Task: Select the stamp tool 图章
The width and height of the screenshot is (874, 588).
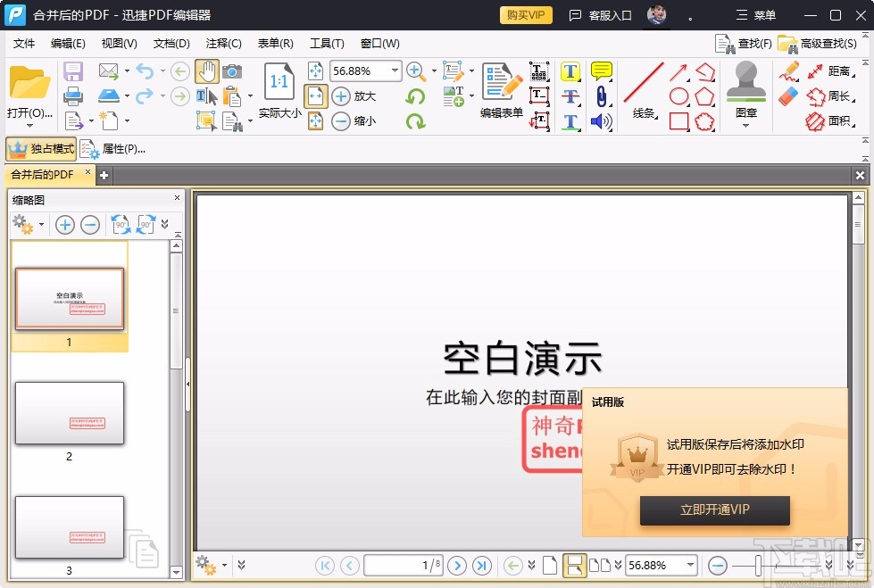Action: point(745,85)
